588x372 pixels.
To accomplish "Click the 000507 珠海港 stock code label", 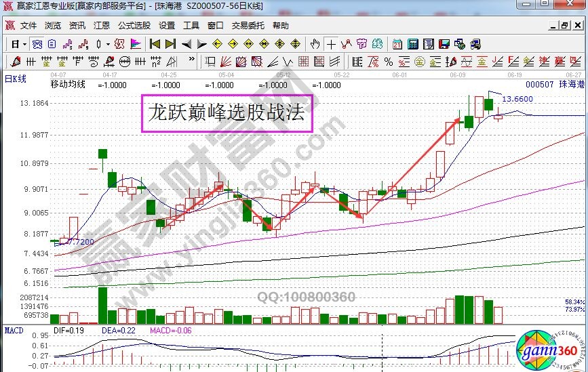I will [555, 85].
